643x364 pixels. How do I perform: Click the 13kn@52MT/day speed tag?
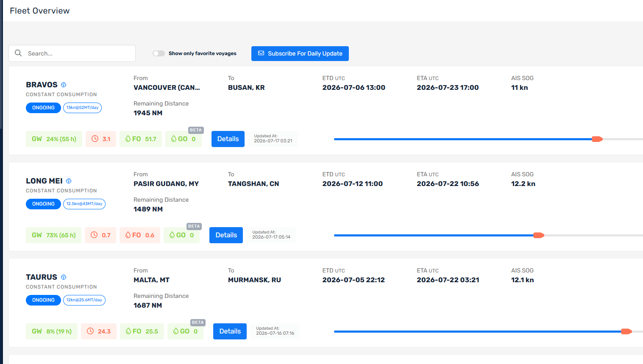83,108
